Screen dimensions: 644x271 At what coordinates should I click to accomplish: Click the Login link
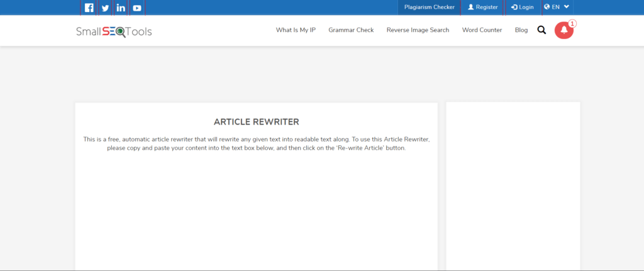(523, 7)
